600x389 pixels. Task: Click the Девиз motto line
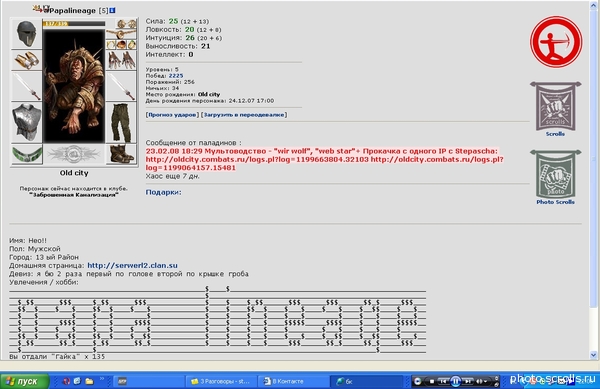[x=129, y=274]
